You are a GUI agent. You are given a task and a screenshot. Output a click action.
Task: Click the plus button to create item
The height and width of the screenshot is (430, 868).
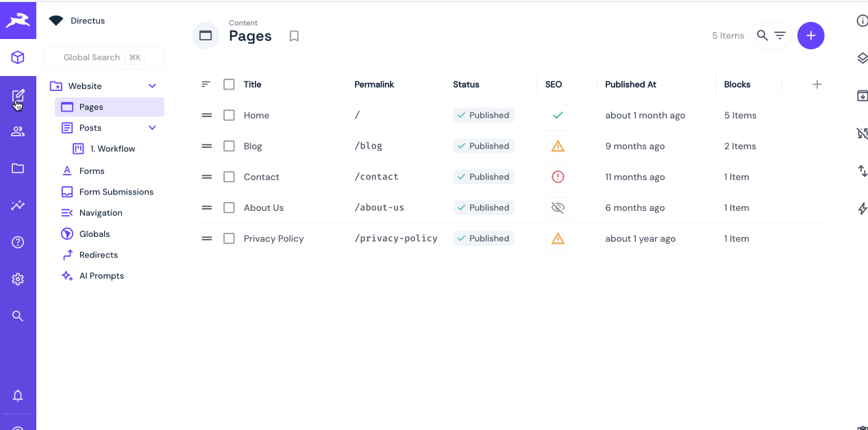[x=810, y=36]
